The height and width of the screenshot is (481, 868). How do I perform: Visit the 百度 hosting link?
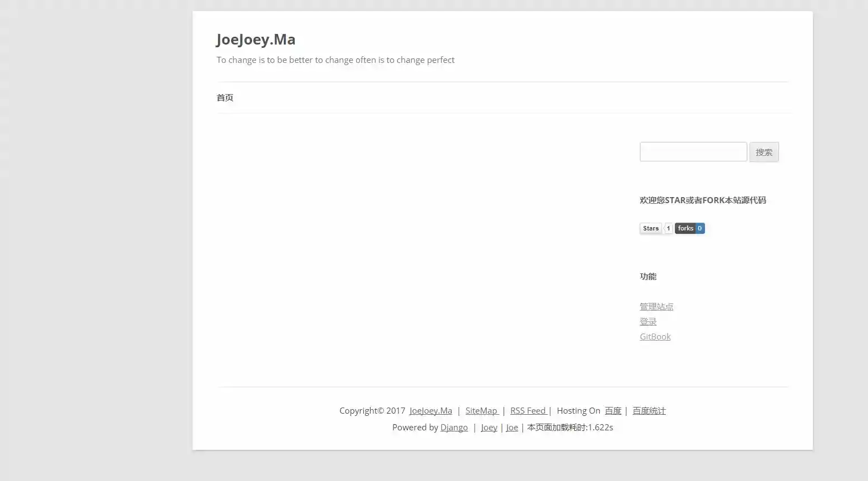click(x=613, y=411)
